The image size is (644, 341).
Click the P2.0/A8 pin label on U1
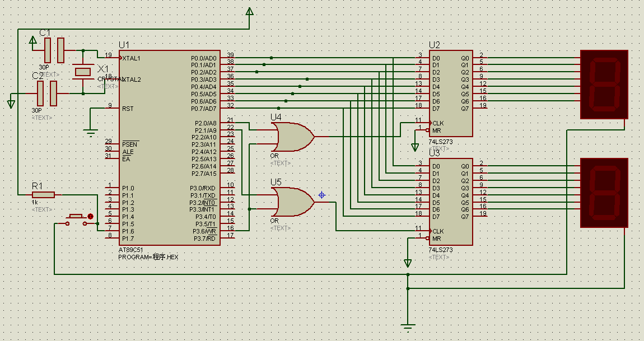pyautogui.click(x=206, y=123)
